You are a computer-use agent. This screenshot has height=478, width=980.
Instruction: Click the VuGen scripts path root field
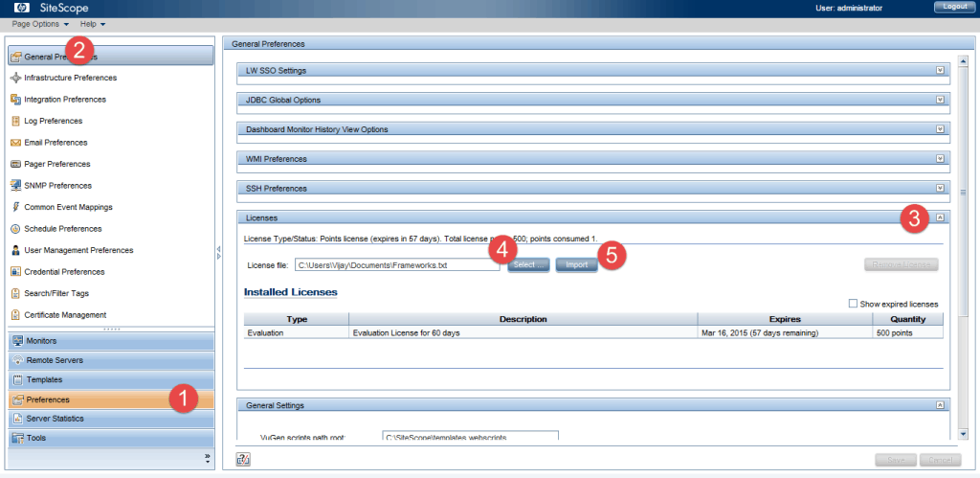click(470, 437)
